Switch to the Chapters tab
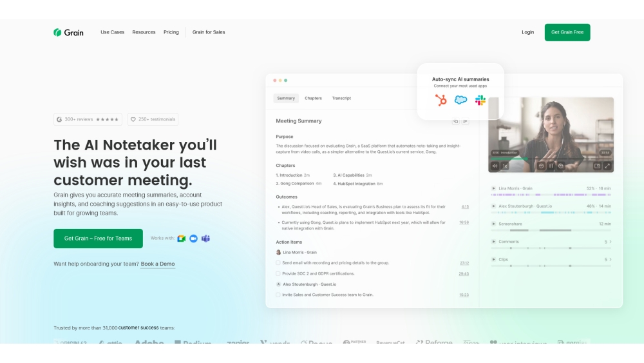The image size is (644, 363). click(313, 99)
